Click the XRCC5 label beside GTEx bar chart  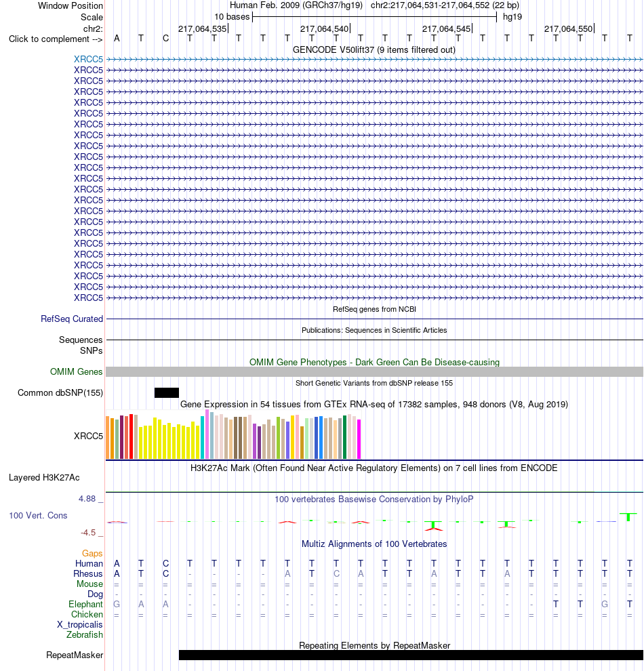click(88, 436)
